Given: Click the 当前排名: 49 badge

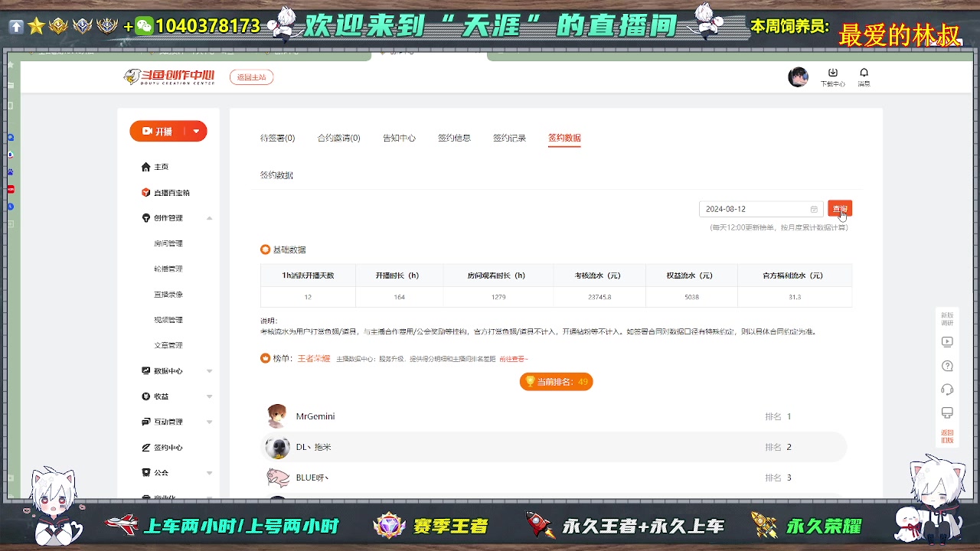Looking at the screenshot, I should [557, 382].
